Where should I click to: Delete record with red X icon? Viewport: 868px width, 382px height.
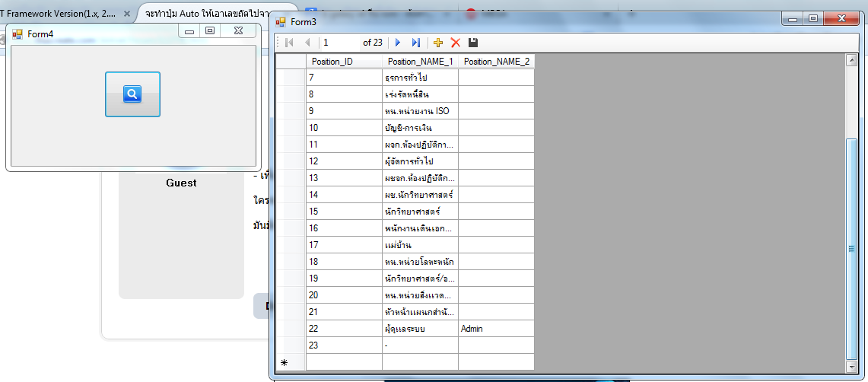tap(456, 43)
